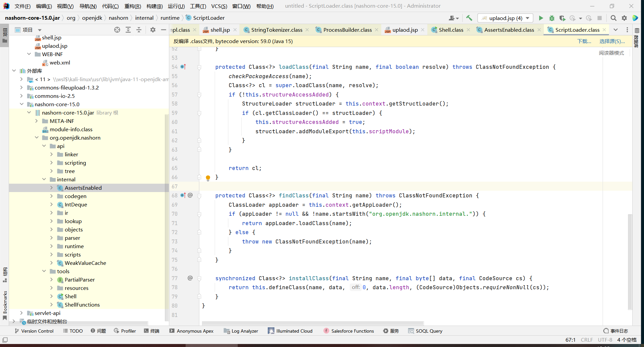Click the override marker at line 54
Image resolution: width=644 pixels, height=347 pixels.
183,67
